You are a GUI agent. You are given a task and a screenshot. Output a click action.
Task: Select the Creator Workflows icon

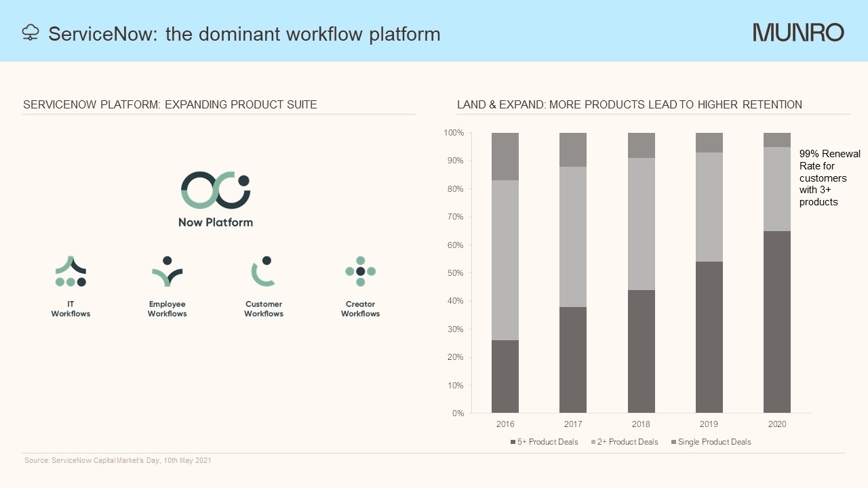(360, 271)
